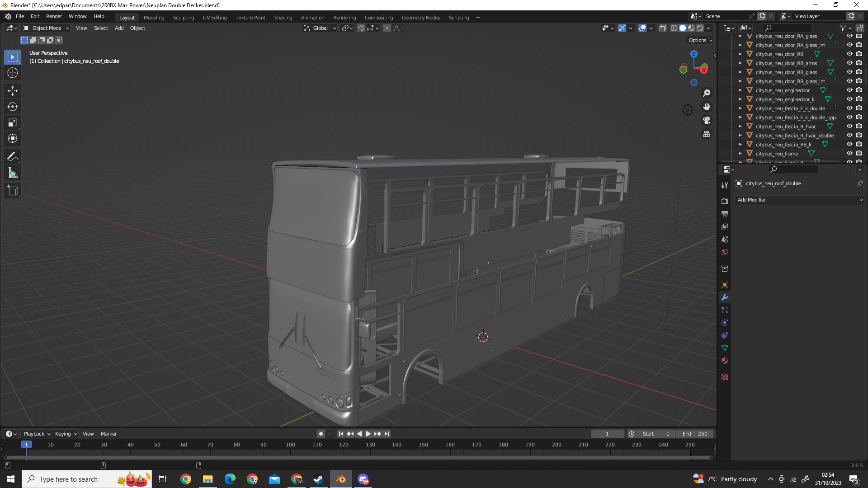Screen dimensions: 868x488
Task: Select the Scale tool
Action: pos(13,123)
